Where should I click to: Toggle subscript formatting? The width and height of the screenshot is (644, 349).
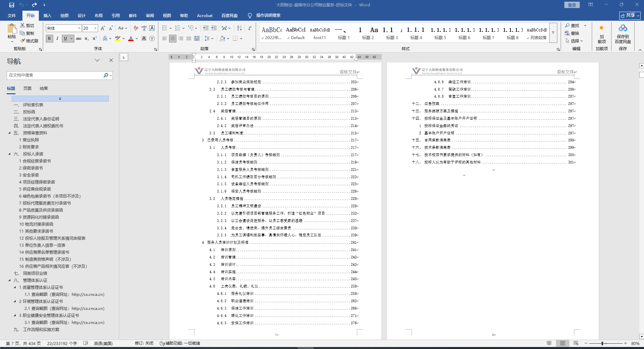[x=87, y=38]
